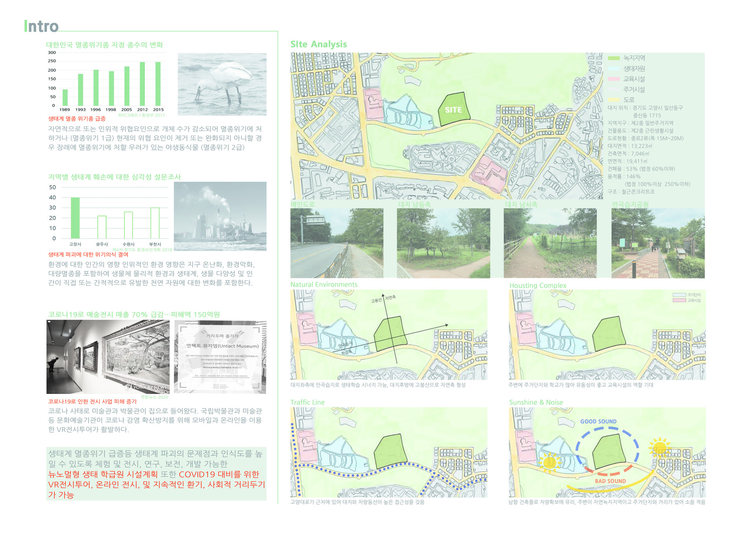Click the blue dashed good-sound arc
Viewport: 756px width, 535px height.
pos(607,445)
